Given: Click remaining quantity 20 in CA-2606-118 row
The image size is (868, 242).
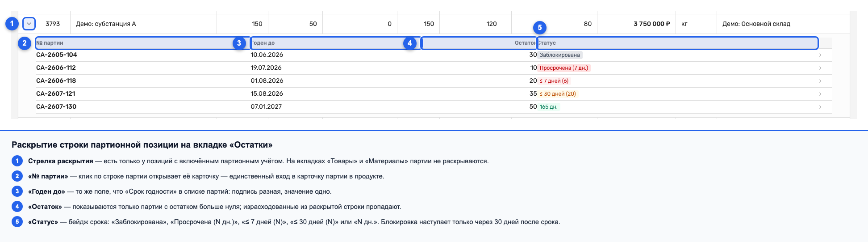Looking at the screenshot, I should (x=533, y=81).
